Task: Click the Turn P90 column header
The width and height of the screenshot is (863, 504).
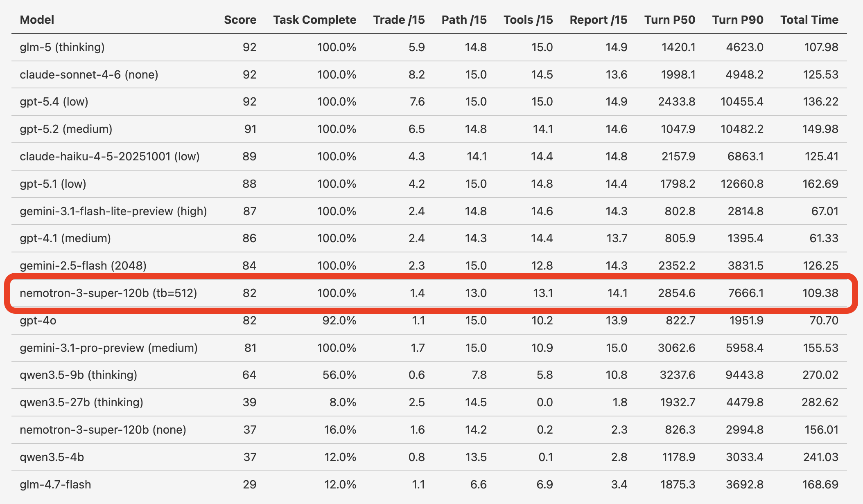Action: point(737,20)
